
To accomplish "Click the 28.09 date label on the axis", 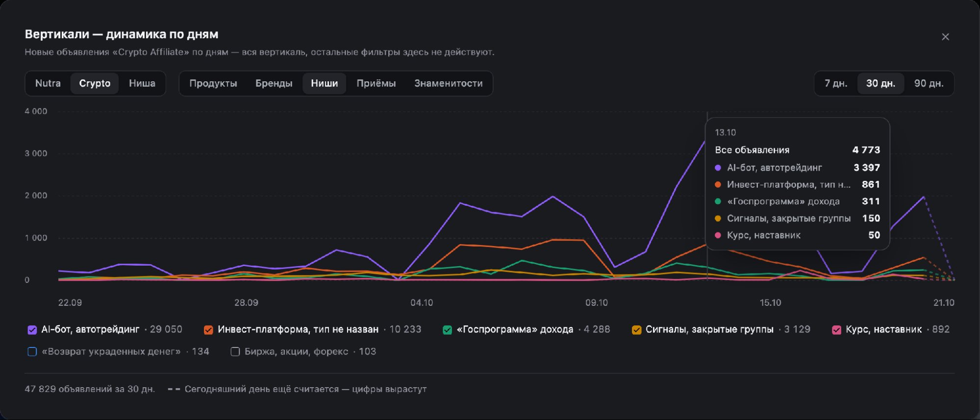I will tap(246, 302).
